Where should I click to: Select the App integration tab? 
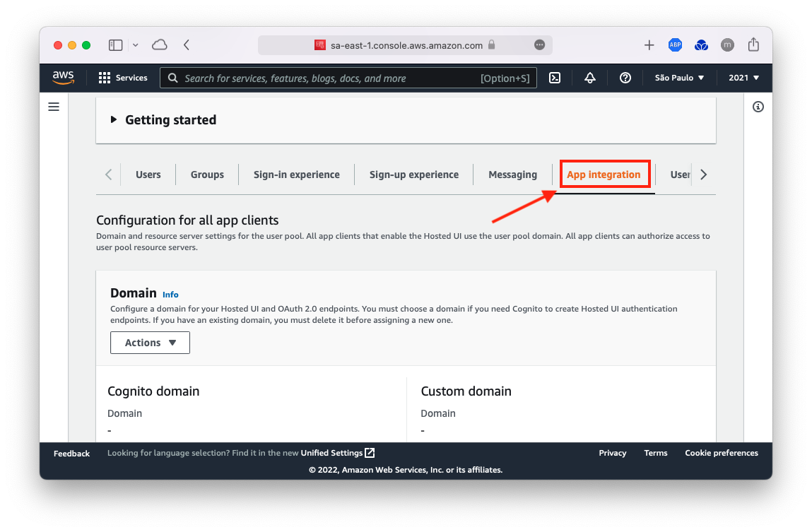coord(604,175)
